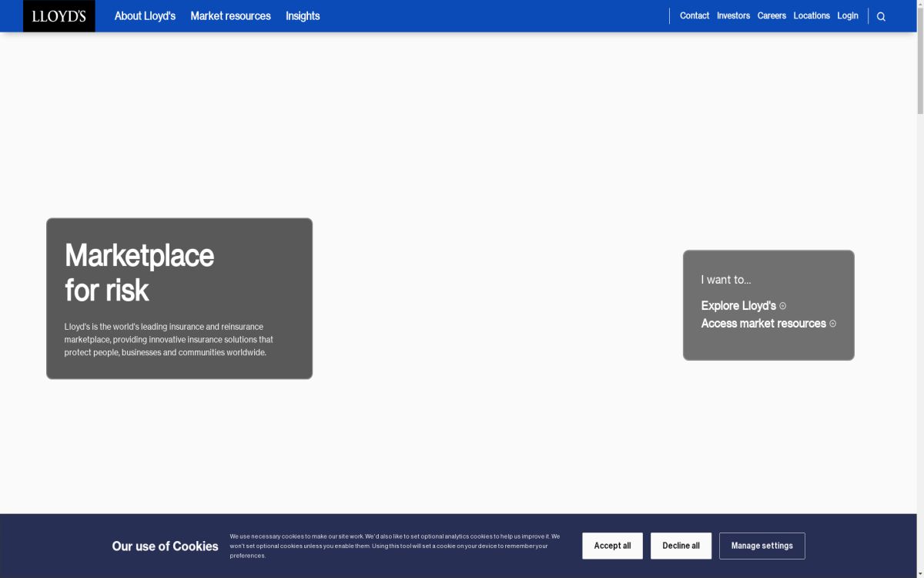Click the circular arrow beside Access market resources
Image resolution: width=924 pixels, height=578 pixels.
click(x=832, y=324)
